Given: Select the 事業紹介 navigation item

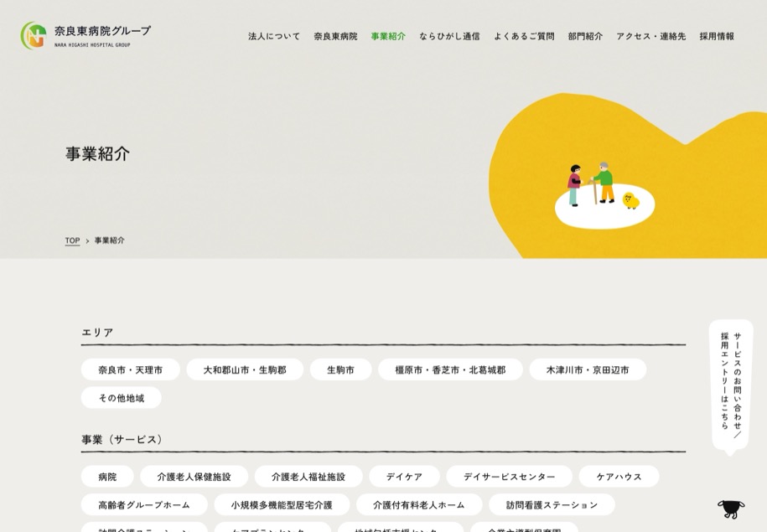Looking at the screenshot, I should (388, 36).
